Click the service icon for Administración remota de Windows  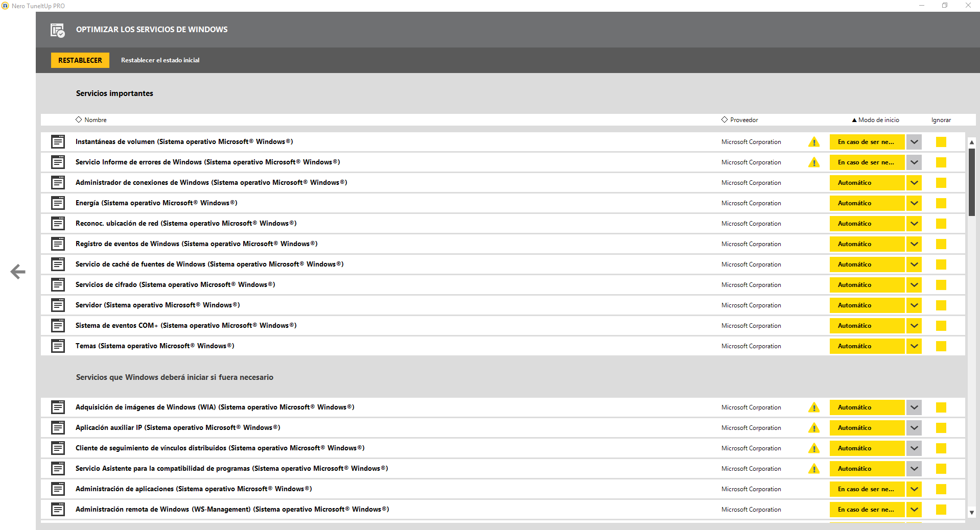[x=58, y=510]
